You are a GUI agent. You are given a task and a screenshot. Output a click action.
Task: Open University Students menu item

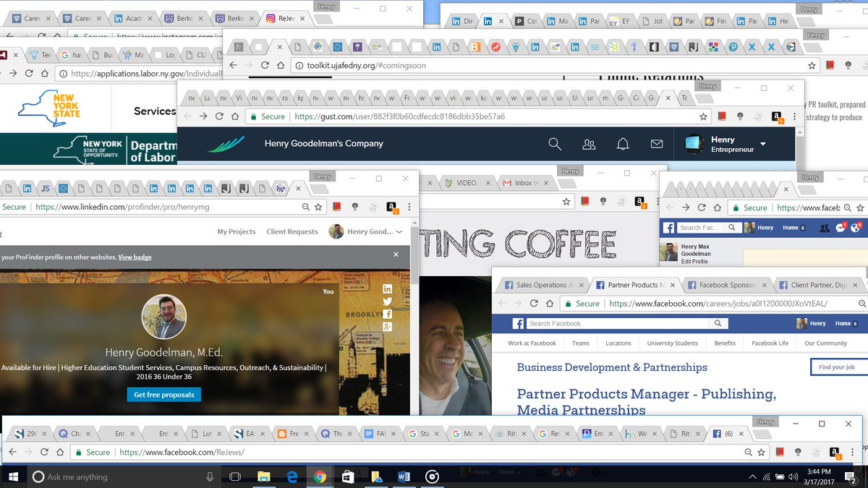[673, 343]
